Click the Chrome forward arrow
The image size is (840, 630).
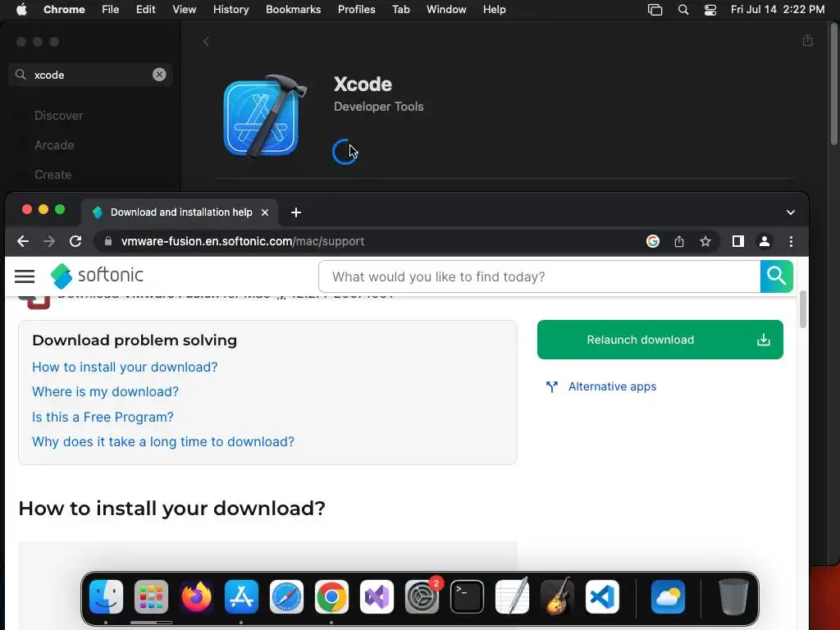point(49,242)
